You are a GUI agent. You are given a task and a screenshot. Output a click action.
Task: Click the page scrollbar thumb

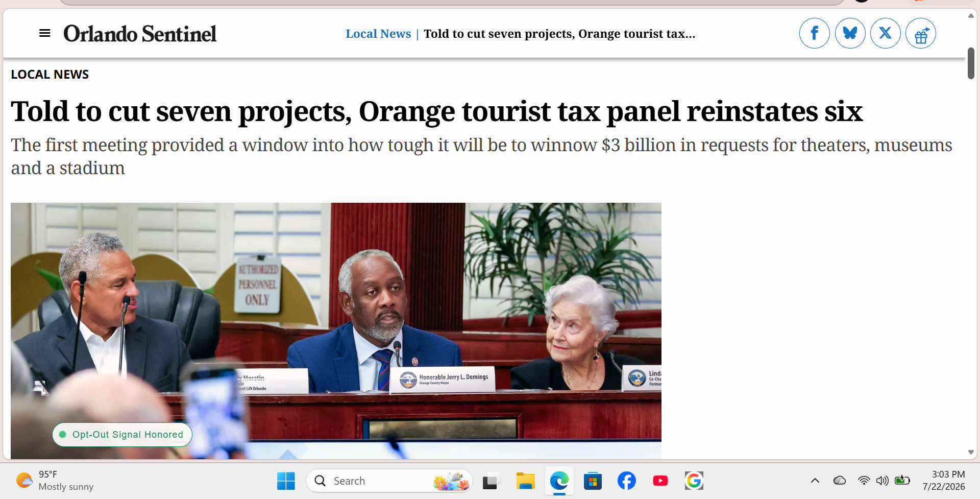click(x=971, y=63)
